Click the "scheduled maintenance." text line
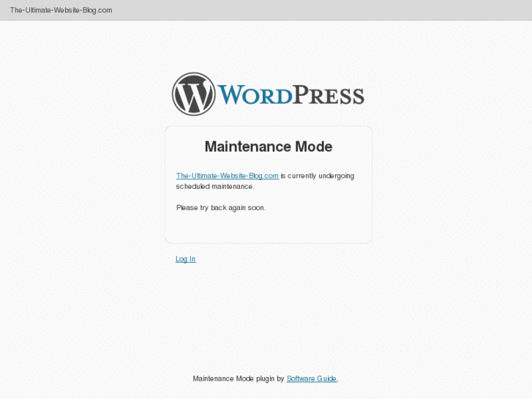This screenshot has height=399, width=532. click(214, 187)
